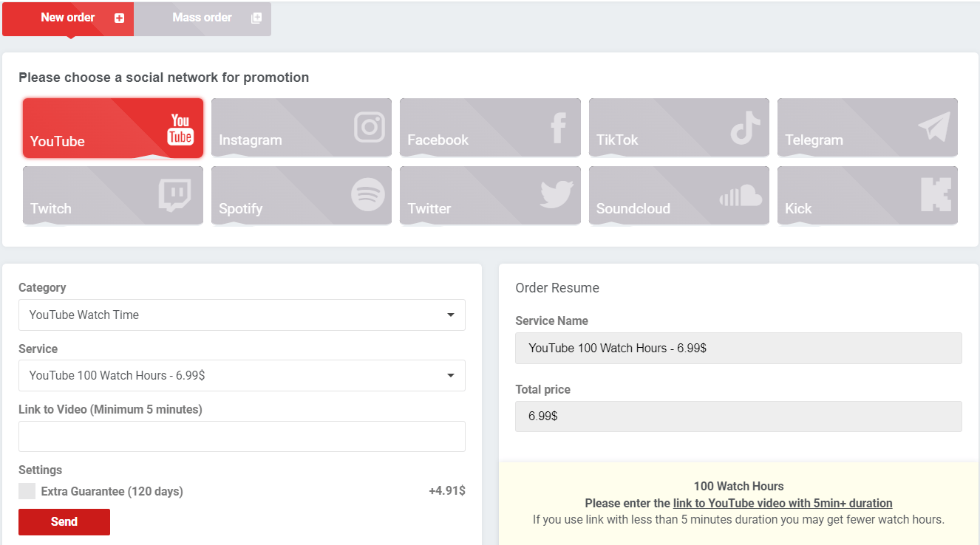980x545 pixels.
Task: Choose the Twitter bird tile
Action: point(490,196)
